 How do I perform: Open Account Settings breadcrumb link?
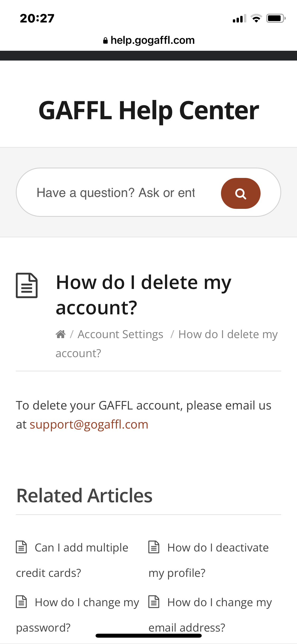120,334
